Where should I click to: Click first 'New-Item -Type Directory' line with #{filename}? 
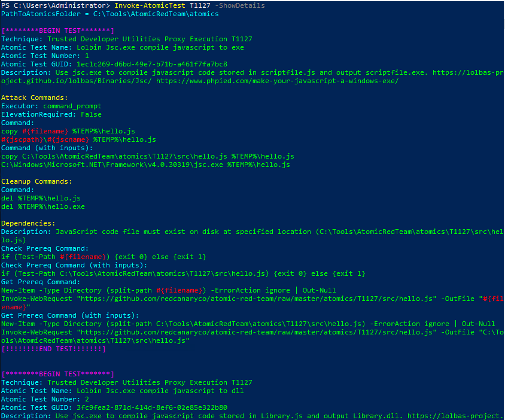coord(169,290)
